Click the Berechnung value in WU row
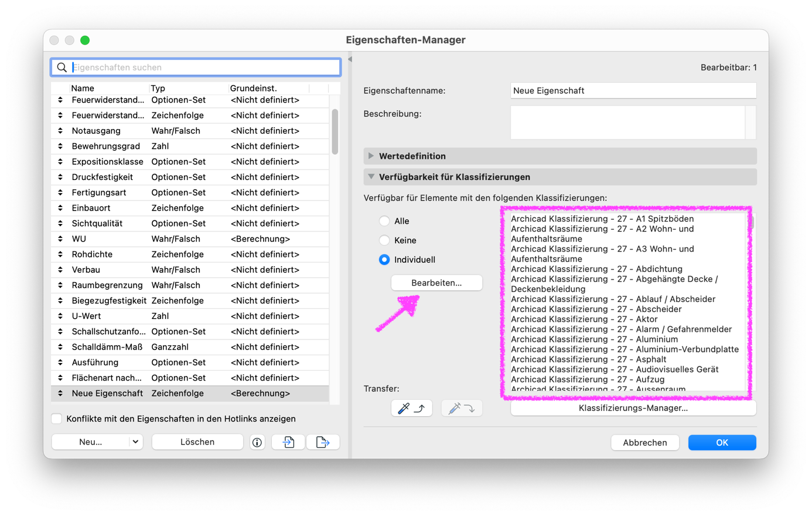812x516 pixels. (x=260, y=239)
